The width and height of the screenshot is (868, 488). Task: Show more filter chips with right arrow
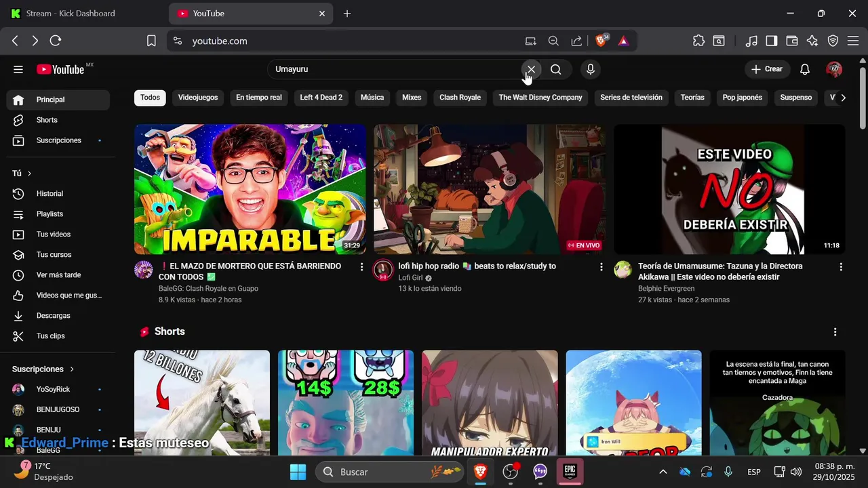click(843, 98)
